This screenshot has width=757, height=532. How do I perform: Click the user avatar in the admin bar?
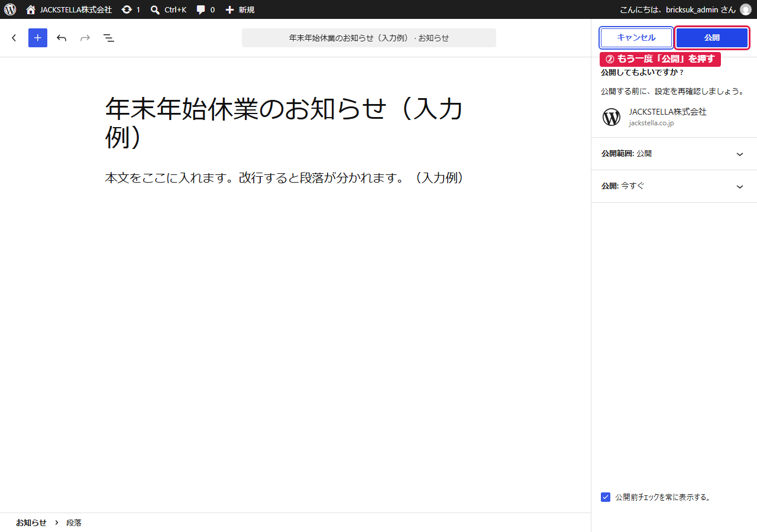point(745,9)
